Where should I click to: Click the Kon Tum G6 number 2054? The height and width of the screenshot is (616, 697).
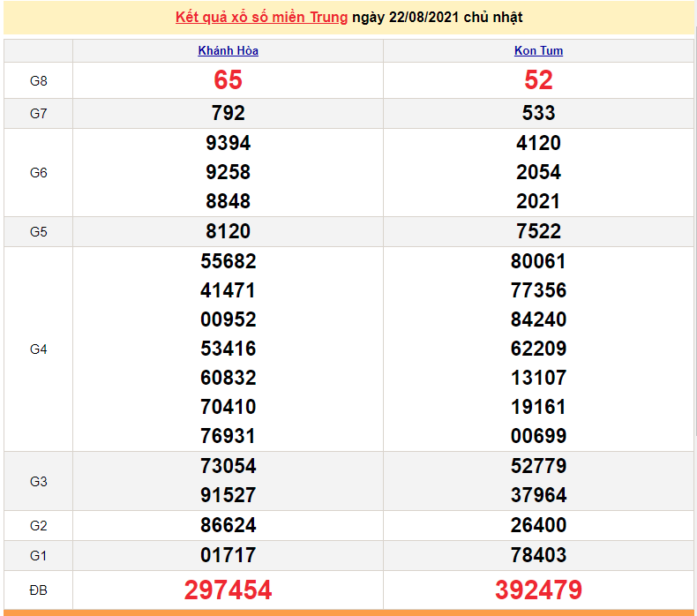[538, 172]
